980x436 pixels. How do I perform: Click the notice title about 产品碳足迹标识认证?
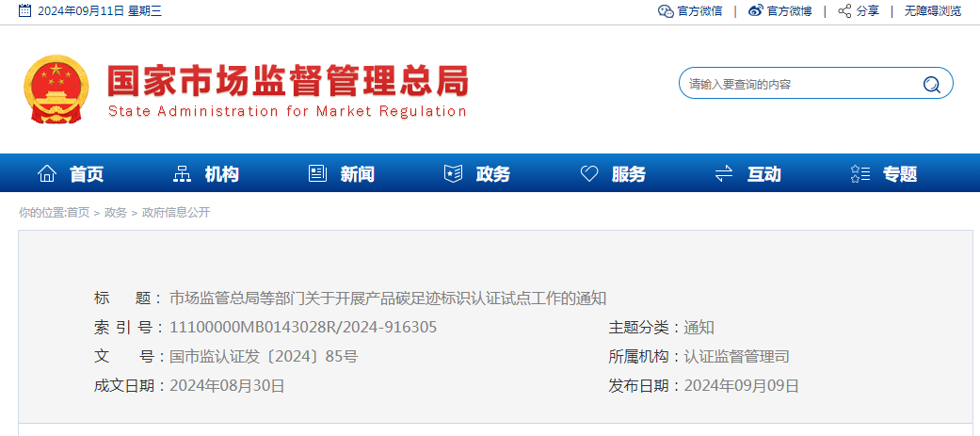click(388, 299)
